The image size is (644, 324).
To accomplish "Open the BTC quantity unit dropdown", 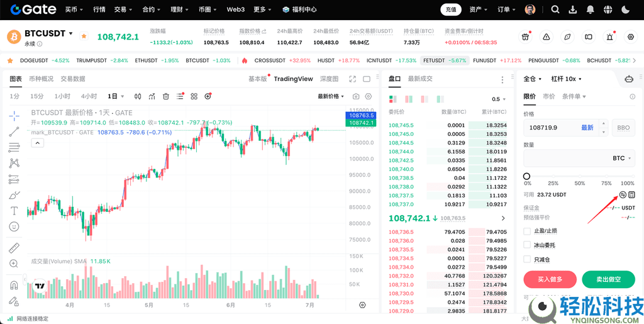I will pyautogui.click(x=622, y=158).
